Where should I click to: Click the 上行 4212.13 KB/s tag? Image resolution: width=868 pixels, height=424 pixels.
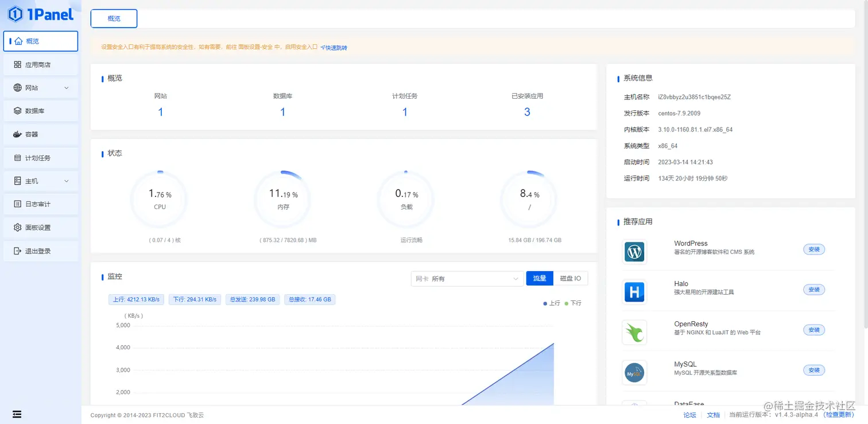(x=136, y=299)
